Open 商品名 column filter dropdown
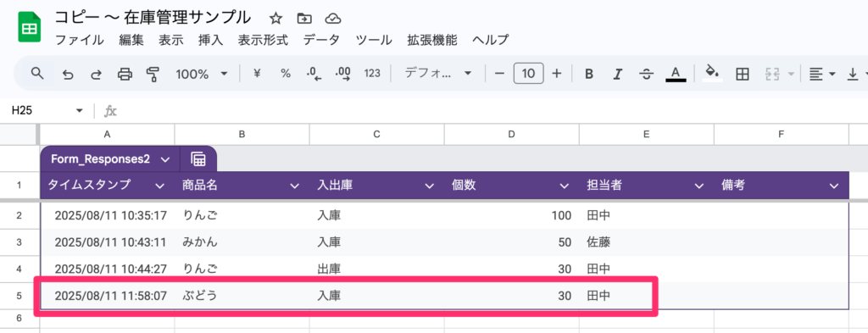Screen dimensions: 868x333 tap(294, 186)
